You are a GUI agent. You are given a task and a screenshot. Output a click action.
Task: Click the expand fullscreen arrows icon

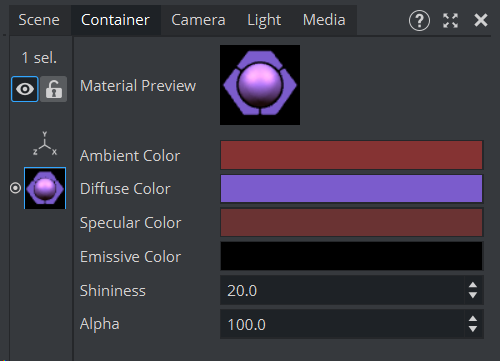pyautogui.click(x=450, y=20)
